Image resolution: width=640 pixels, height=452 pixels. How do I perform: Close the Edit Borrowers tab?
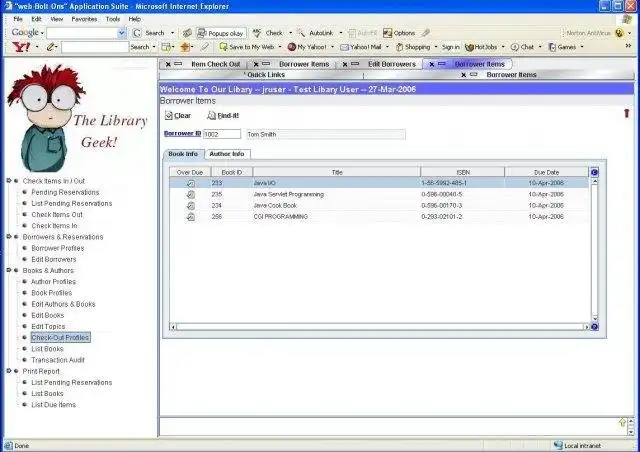pos(345,64)
